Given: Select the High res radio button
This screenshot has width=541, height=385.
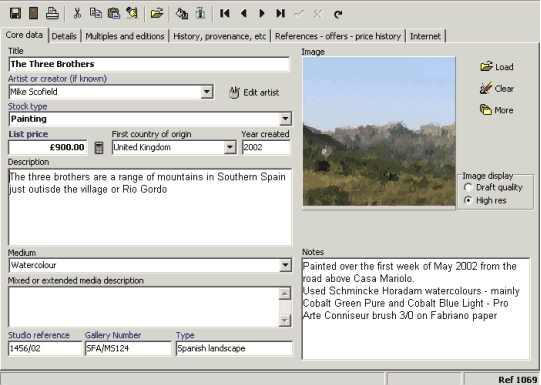Looking at the screenshot, I should [468, 200].
